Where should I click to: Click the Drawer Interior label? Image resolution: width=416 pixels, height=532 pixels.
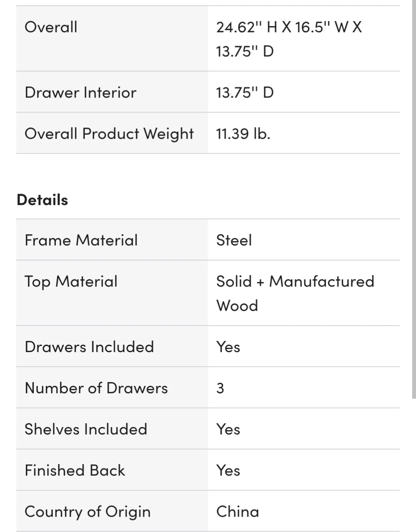tap(81, 92)
